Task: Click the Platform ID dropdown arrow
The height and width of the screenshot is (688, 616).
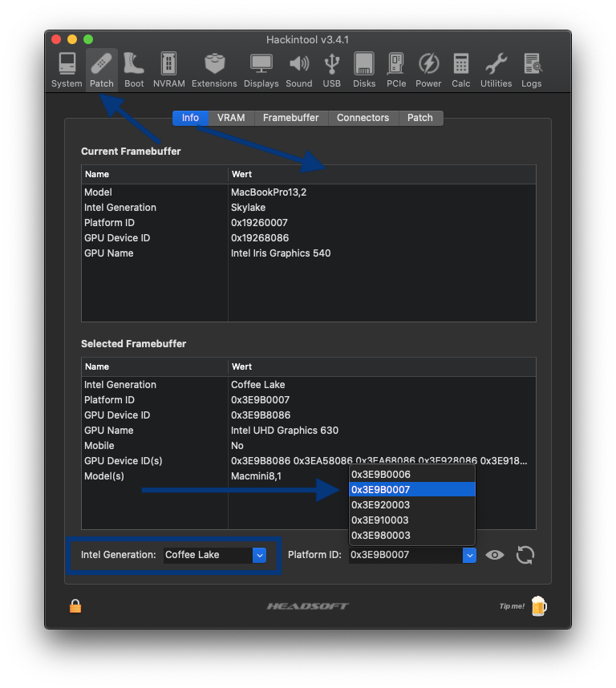Action: point(469,555)
